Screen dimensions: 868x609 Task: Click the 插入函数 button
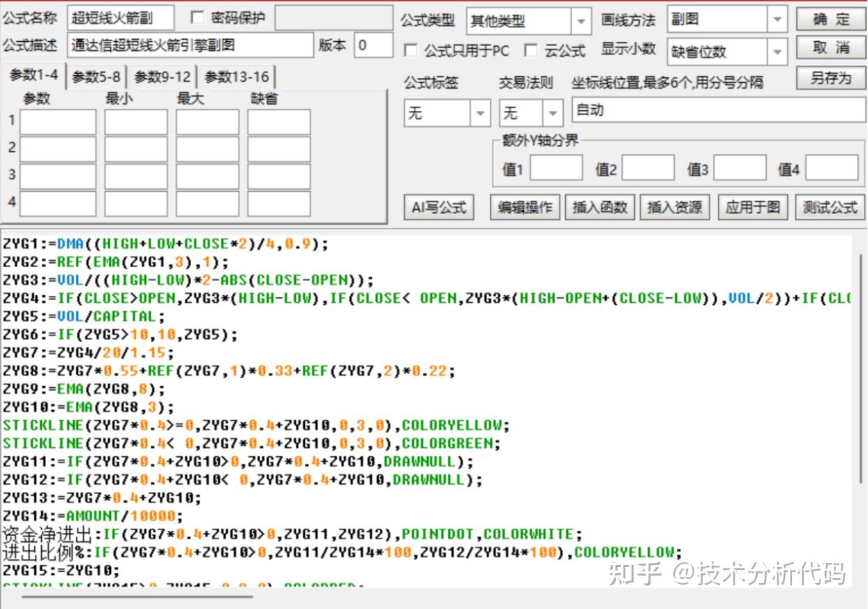[600, 207]
